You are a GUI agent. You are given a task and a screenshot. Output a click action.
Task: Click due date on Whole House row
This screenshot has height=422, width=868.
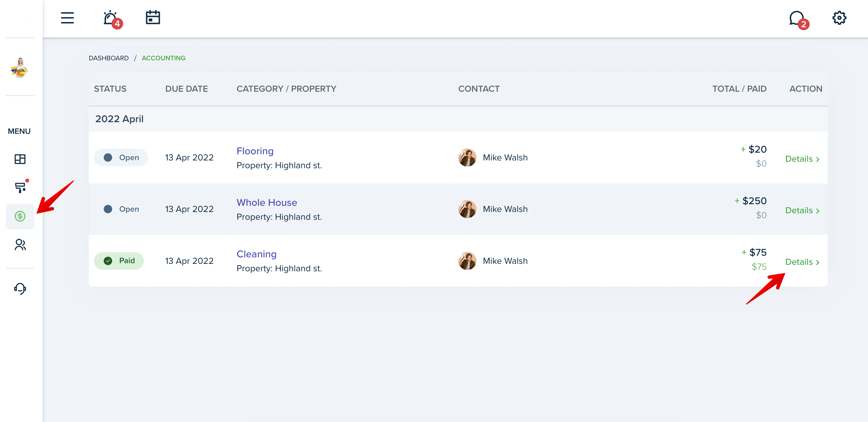(x=189, y=209)
